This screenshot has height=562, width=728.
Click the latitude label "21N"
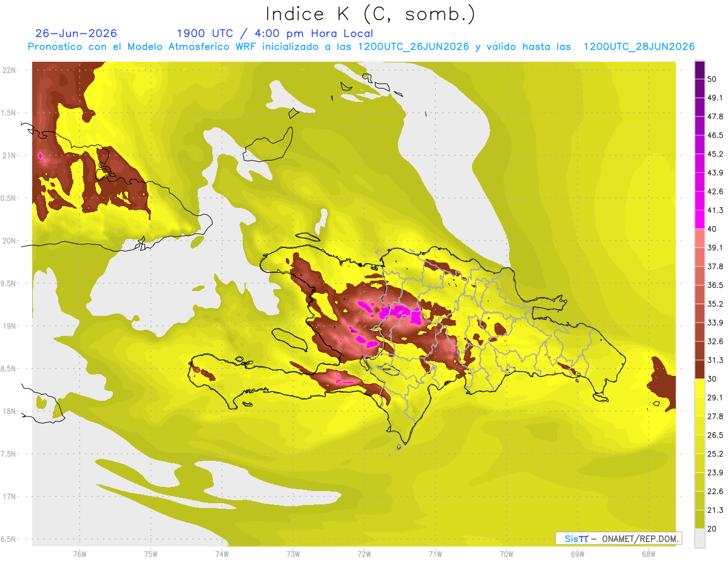pyautogui.click(x=10, y=155)
